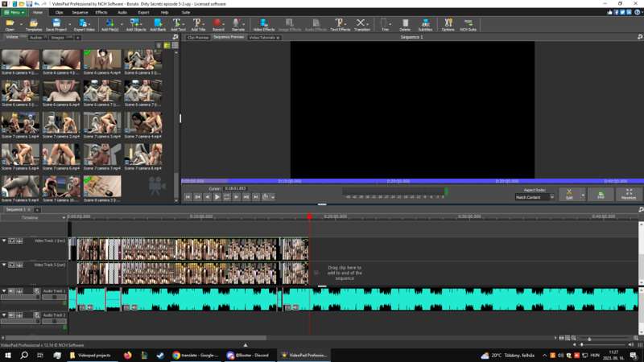
Task: Click the Export Video icon
Action: [84, 24]
